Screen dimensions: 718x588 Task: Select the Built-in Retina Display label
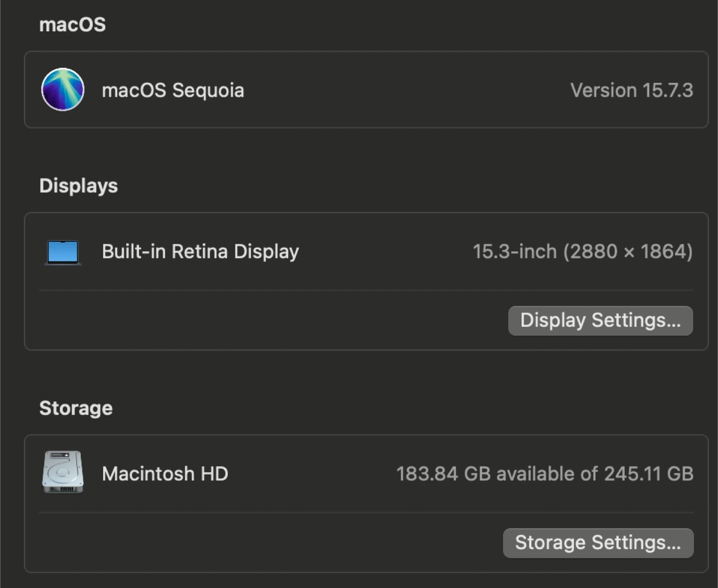(x=200, y=252)
